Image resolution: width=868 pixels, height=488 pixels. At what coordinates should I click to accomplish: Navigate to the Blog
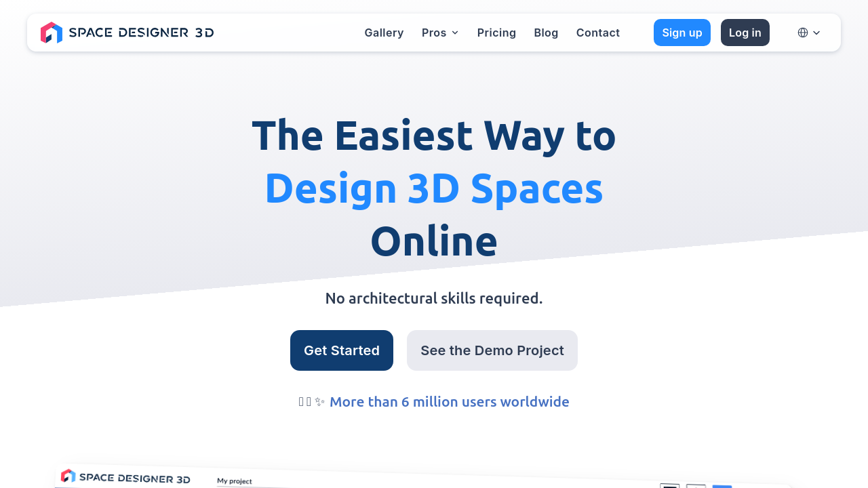[546, 33]
